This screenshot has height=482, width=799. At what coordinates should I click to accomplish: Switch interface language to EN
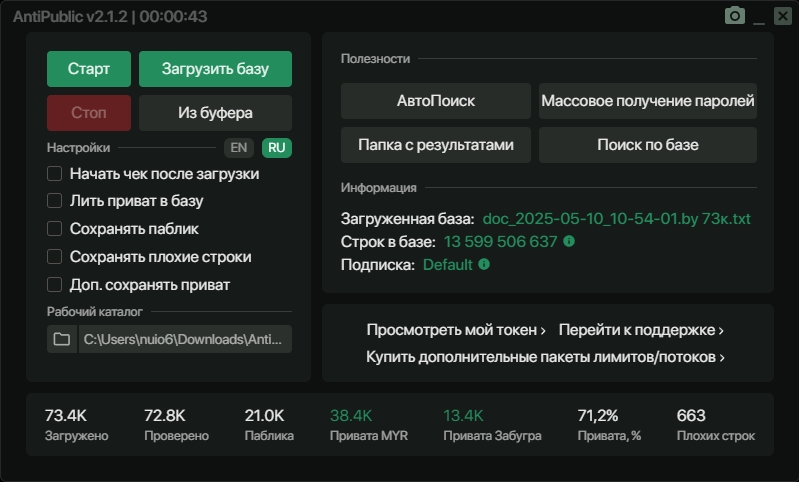[x=238, y=148]
